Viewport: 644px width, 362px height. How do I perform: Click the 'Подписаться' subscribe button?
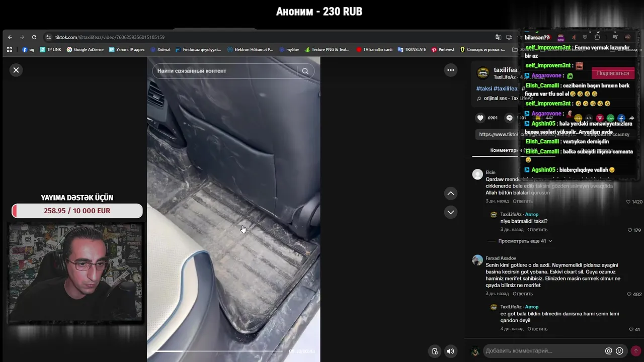pyautogui.click(x=613, y=73)
